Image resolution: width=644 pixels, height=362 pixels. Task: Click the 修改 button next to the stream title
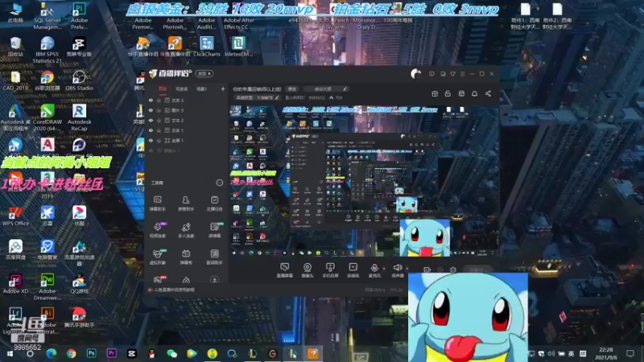pos(292,89)
